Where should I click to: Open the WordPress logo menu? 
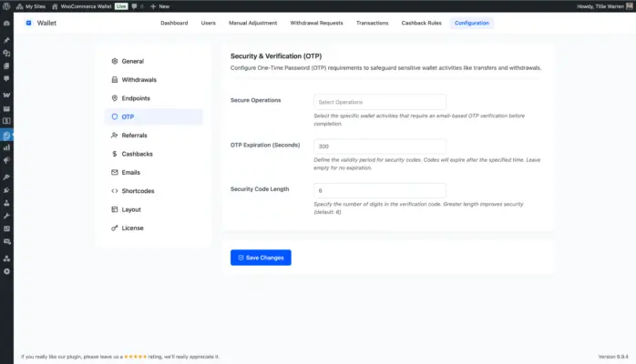(6, 6)
